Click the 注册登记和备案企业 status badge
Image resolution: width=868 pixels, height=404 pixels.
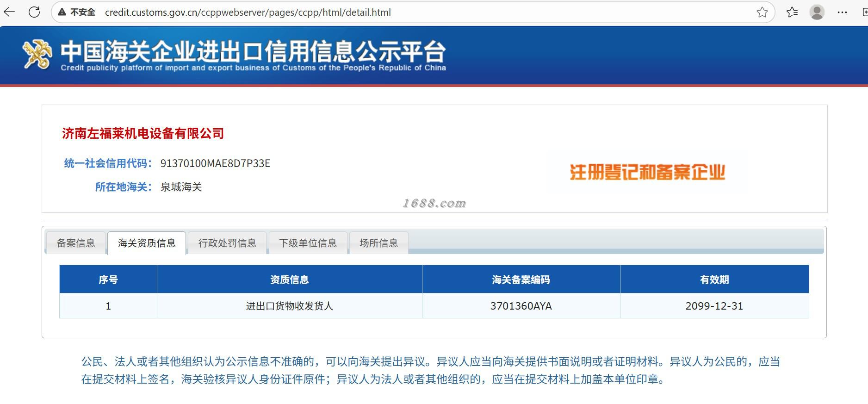point(647,172)
